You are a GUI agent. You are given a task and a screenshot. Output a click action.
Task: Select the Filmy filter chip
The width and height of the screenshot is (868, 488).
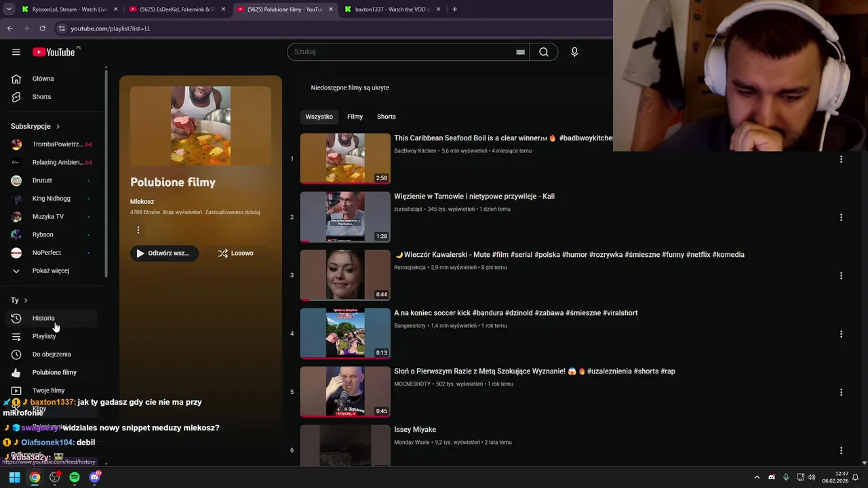[x=355, y=117]
